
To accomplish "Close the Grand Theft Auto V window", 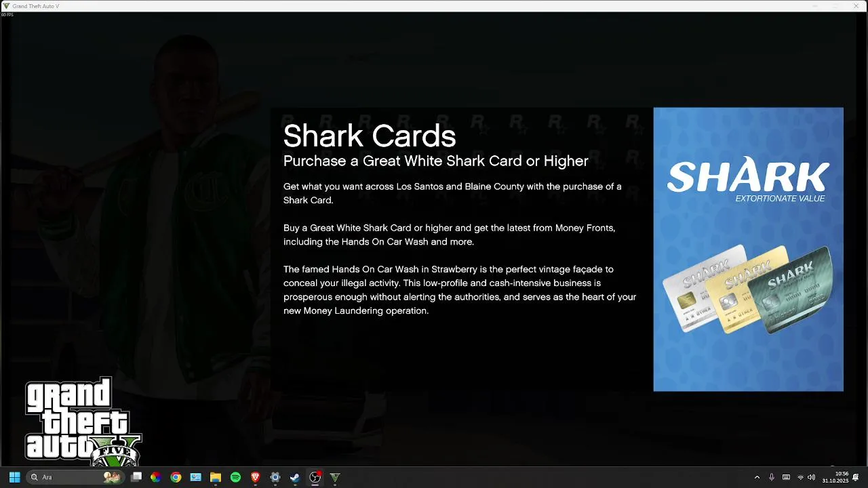I will click(x=854, y=6).
